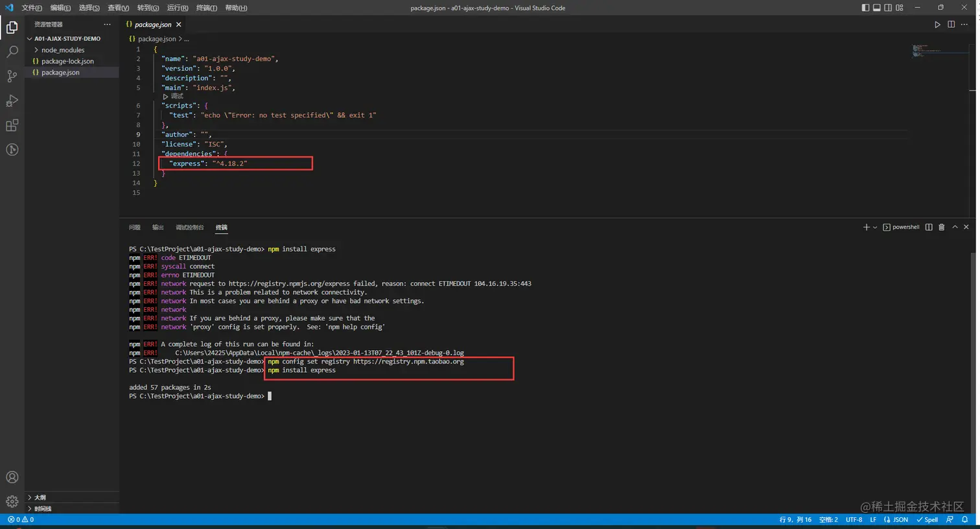Image resolution: width=980 pixels, height=529 pixels.
Task: Create a new terminal with plus icon
Action: (866, 227)
